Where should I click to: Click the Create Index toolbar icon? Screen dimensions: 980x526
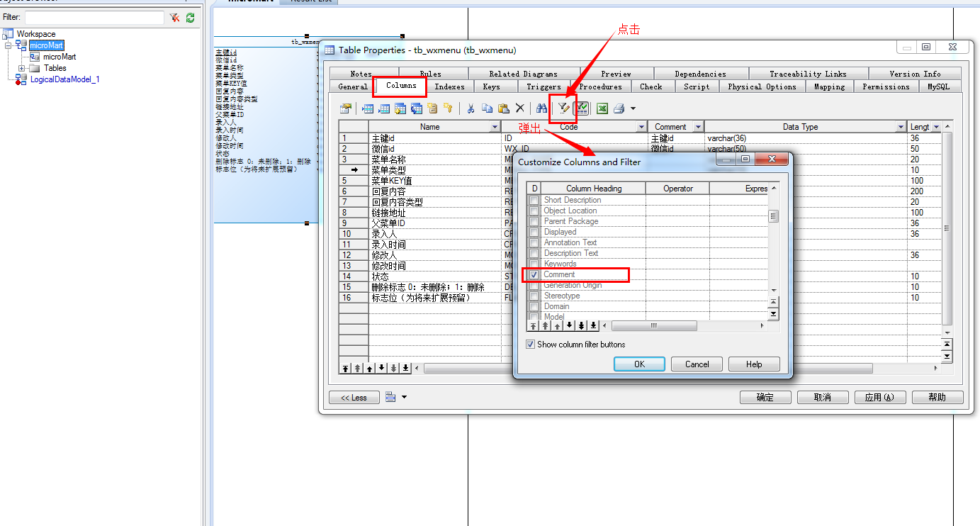(x=432, y=108)
